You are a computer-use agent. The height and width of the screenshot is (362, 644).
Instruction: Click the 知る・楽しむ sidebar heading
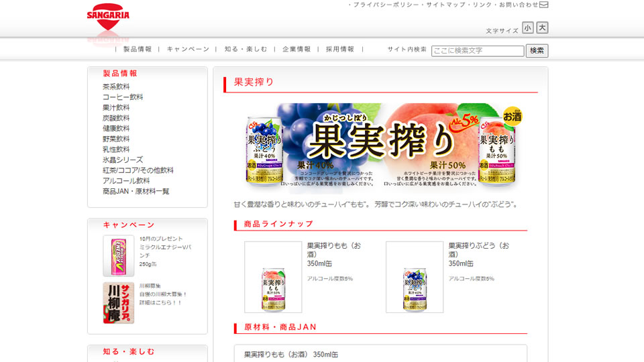point(129,351)
